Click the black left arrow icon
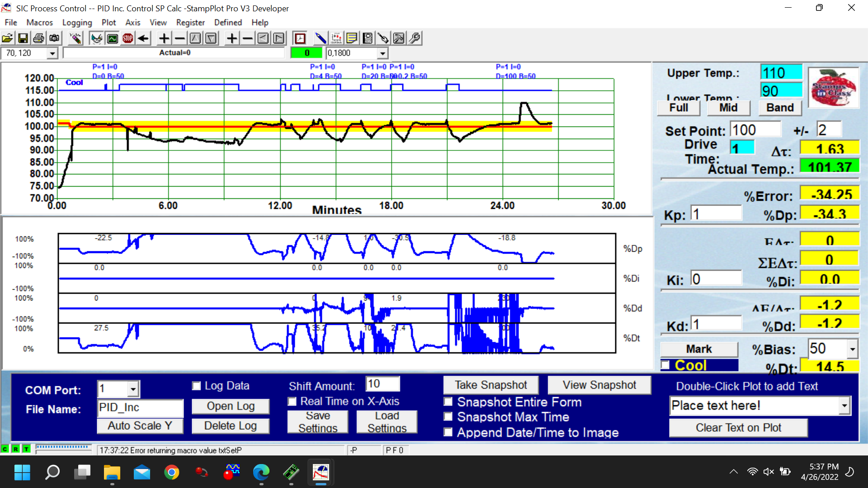Image resolution: width=868 pixels, height=488 pixels. [144, 38]
